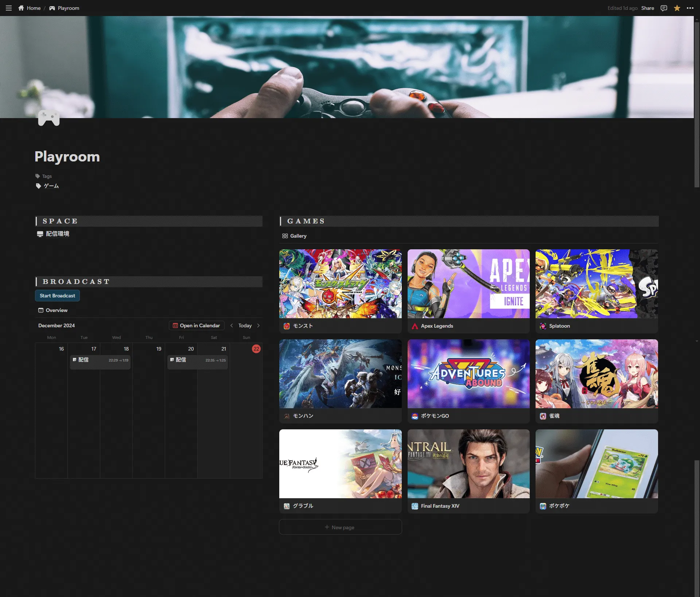Click the モンハン page icon

coord(287,416)
